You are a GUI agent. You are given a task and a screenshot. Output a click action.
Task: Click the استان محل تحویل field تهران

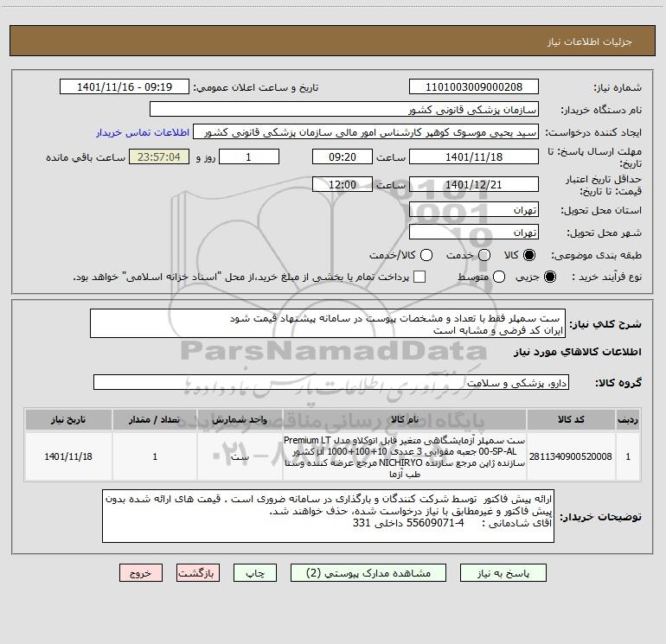click(474, 210)
